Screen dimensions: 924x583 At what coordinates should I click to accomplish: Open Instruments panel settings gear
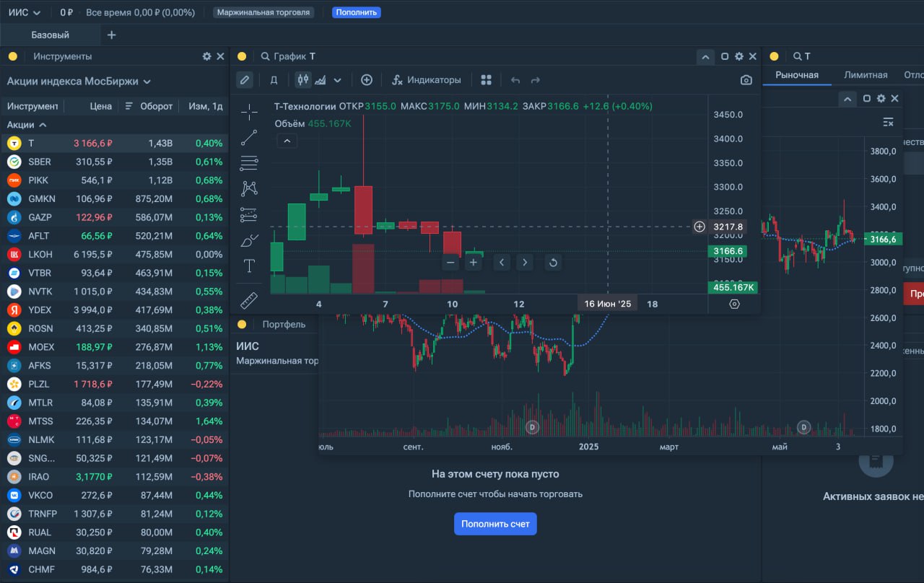pyautogui.click(x=207, y=56)
